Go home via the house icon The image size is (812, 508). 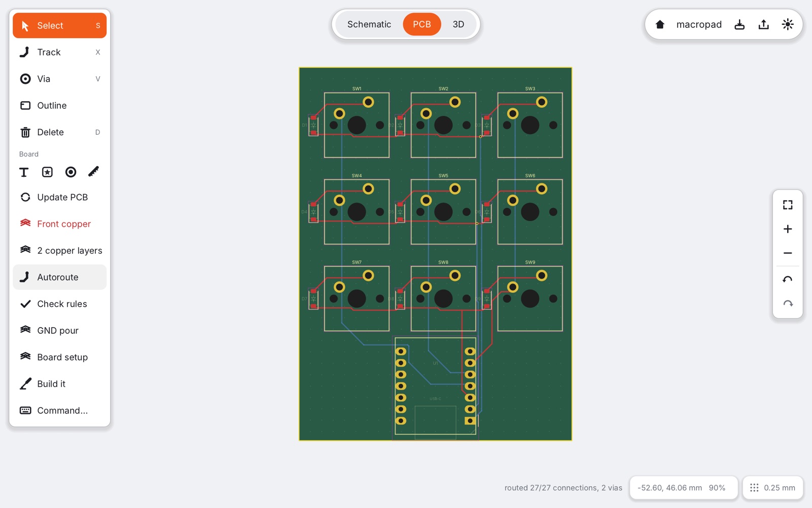click(660, 24)
